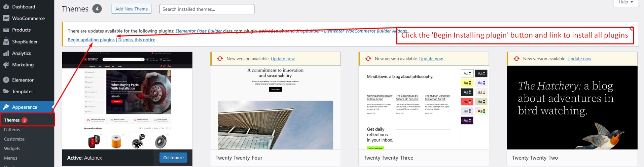Open the Customize submenu item
Screen dimensions: 644x167
(14, 139)
